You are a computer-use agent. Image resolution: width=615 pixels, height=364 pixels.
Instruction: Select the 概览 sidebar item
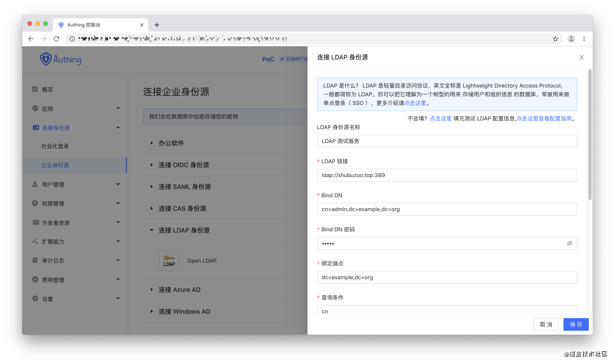coord(47,90)
